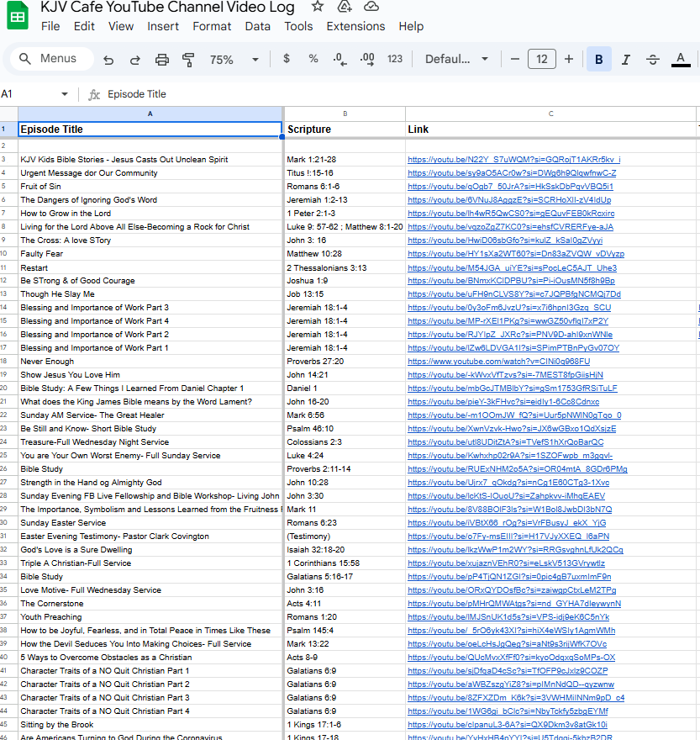Select the 'Acts 8-9' cell

point(345,658)
